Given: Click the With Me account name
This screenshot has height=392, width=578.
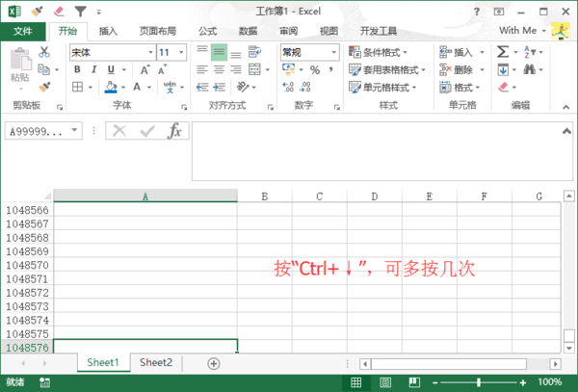Looking at the screenshot, I should tap(518, 31).
